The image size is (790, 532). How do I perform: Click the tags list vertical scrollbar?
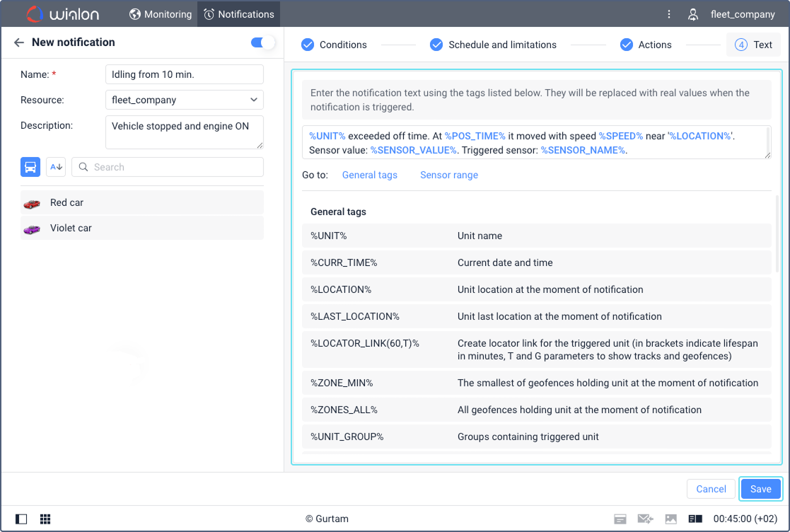pos(777,233)
